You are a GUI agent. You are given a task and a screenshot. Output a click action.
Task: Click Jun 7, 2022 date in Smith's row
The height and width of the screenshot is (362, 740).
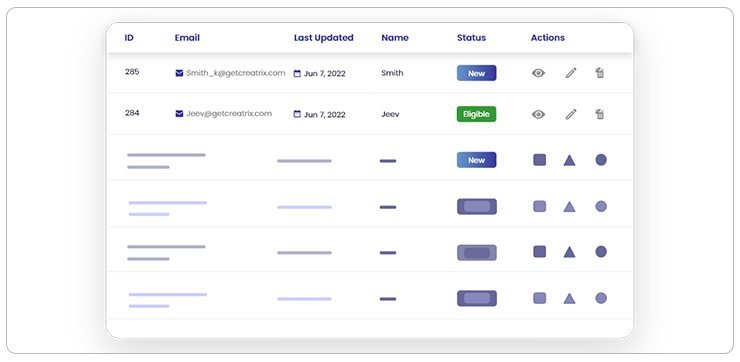325,74
